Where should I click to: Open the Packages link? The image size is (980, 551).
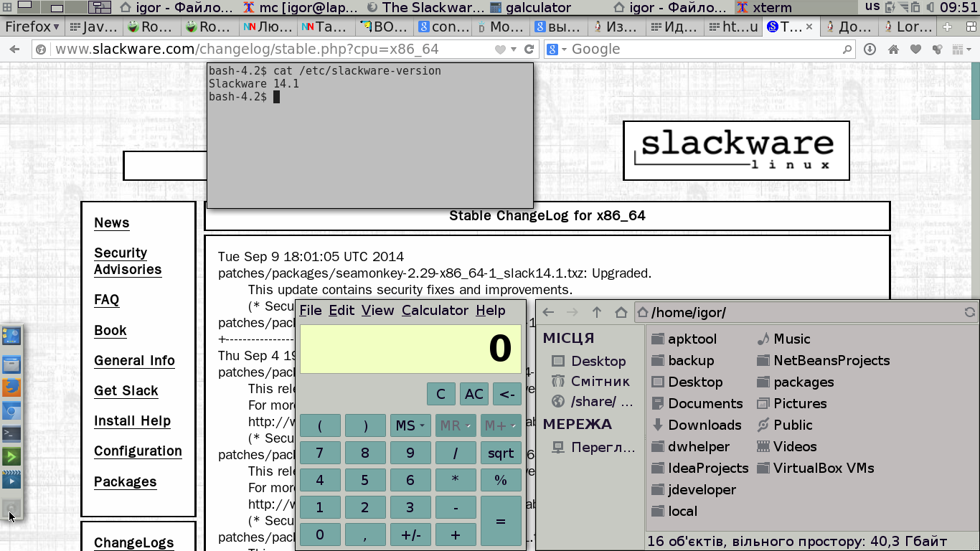126,481
